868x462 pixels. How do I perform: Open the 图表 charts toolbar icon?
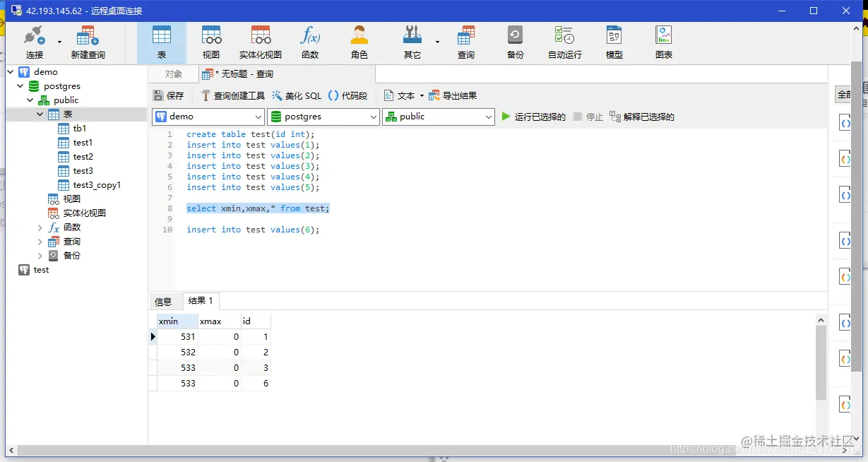[x=664, y=42]
